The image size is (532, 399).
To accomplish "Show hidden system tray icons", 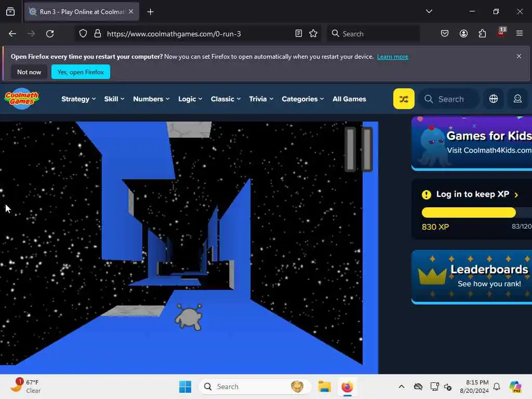I will 402,387.
